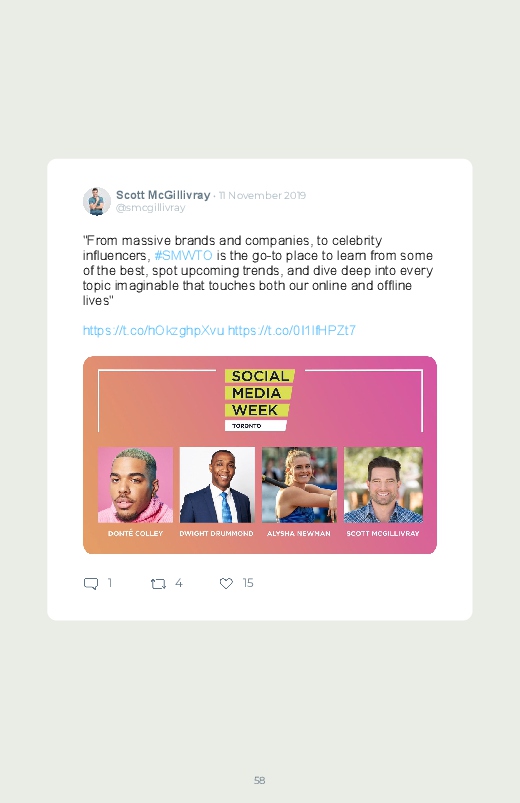520x803 pixels.
Task: Click the #SMWTO hashtag
Action: tap(183, 255)
